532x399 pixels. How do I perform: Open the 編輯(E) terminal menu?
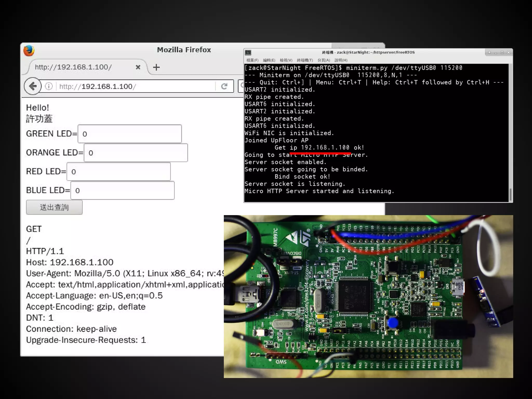click(269, 60)
